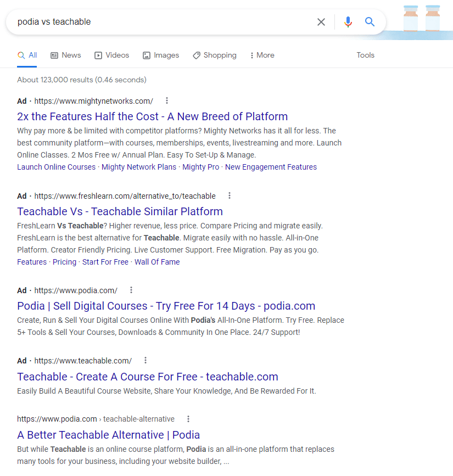Viewport: 453px width, 476px height.
Task: Open the 'New Engagement Features' sitelink
Action: [271, 167]
